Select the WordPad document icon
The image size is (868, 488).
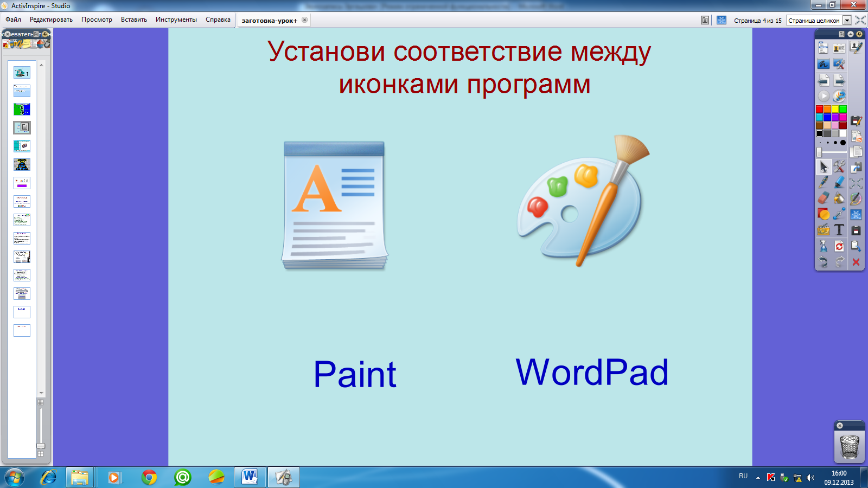click(335, 206)
